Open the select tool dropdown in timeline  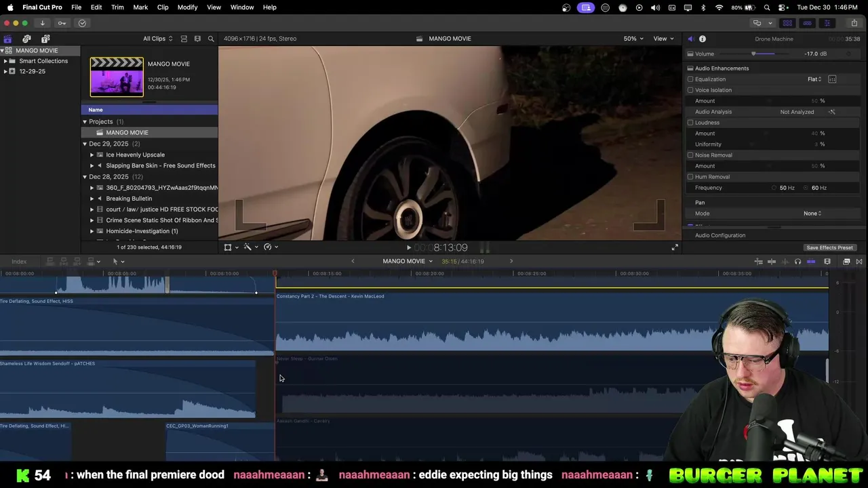pos(118,262)
